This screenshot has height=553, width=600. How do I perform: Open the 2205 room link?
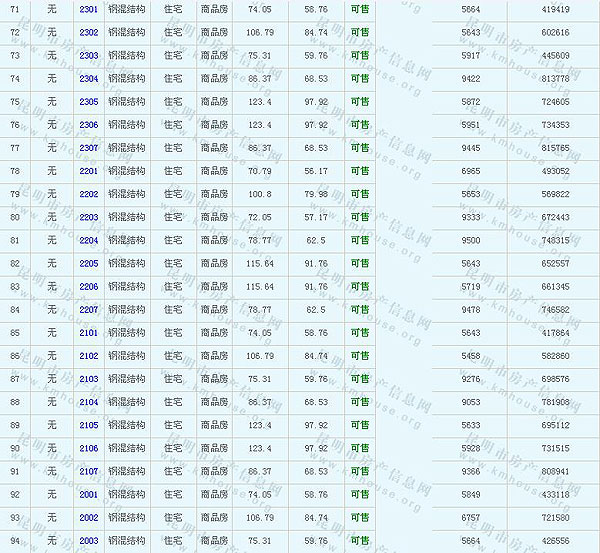tap(88, 263)
